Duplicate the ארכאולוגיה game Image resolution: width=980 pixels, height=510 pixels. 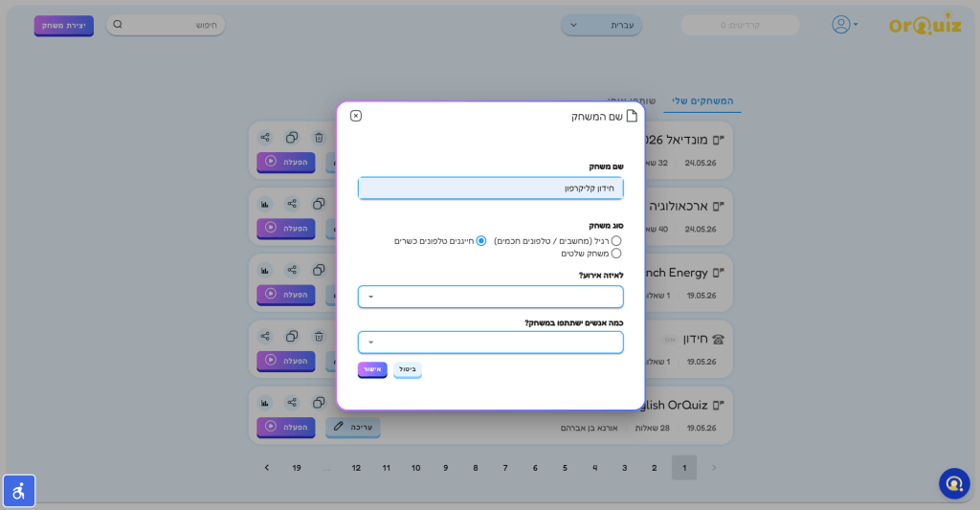point(319,204)
